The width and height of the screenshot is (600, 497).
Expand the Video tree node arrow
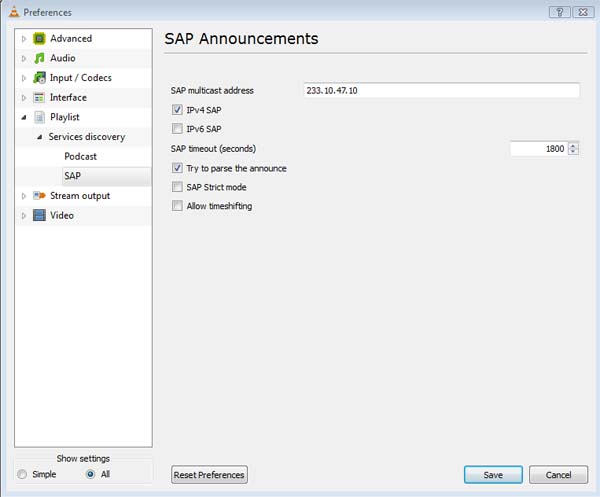(24, 216)
